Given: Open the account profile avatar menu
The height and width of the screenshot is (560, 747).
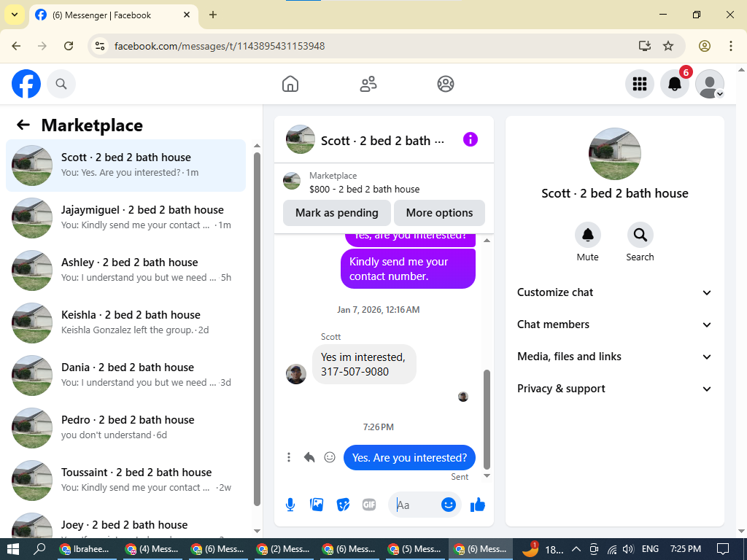Looking at the screenshot, I should coord(710,84).
